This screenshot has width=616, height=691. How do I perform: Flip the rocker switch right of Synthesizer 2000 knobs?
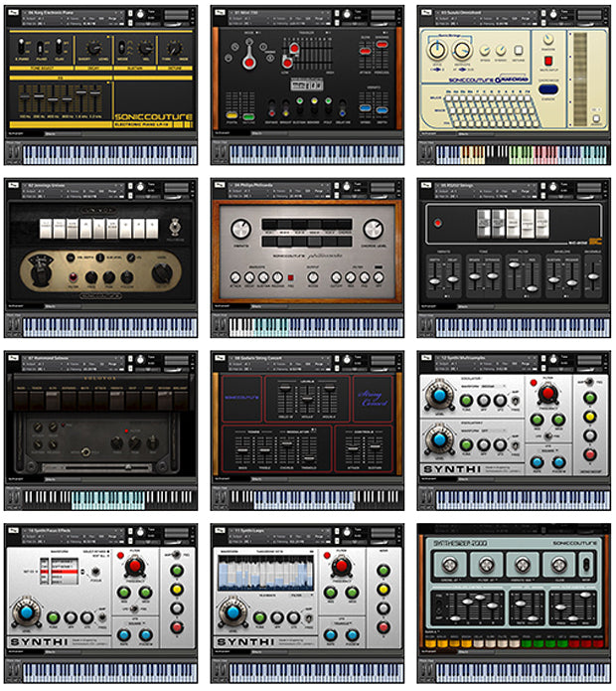586,564
